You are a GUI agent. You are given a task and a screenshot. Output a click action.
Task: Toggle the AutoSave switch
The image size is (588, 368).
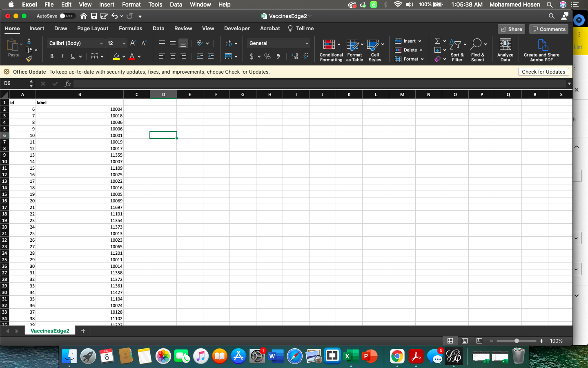pos(66,16)
